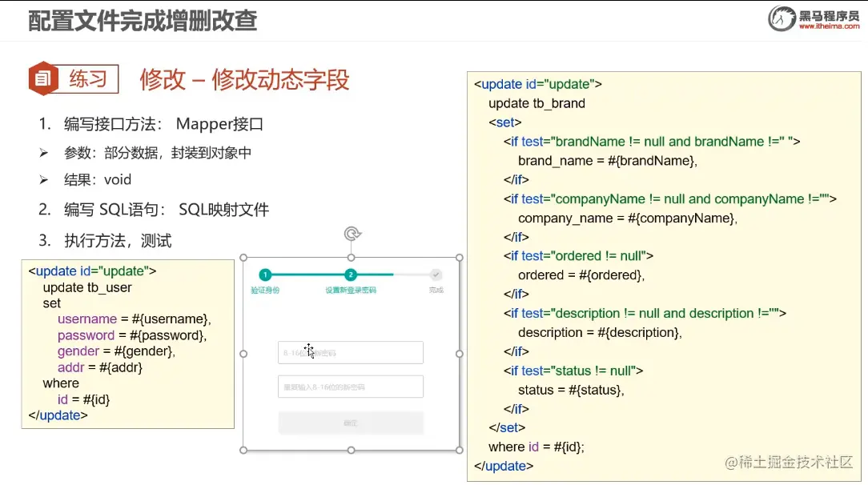Click the grey 完成 checkmark circle
Screen dimensions: 868x485
click(436, 275)
